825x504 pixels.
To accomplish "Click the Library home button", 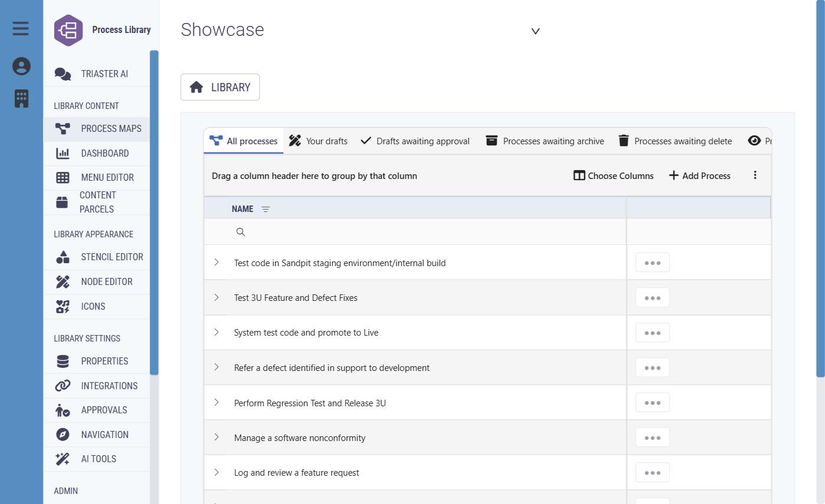I will [x=220, y=87].
